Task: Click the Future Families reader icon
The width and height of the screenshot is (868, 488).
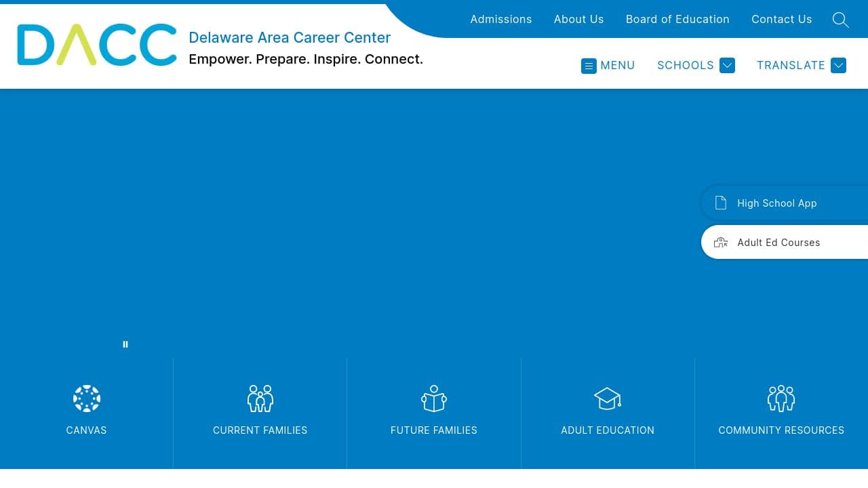Action: point(433,399)
